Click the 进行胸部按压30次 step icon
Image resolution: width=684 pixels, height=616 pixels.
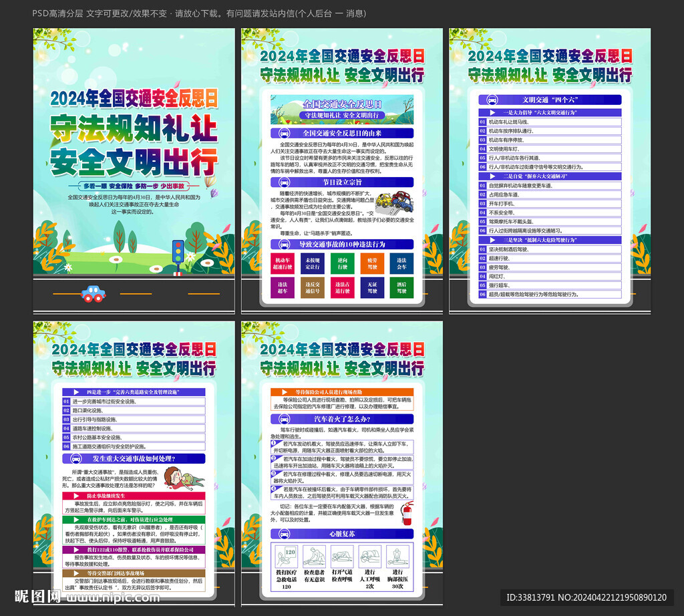tap(397, 556)
